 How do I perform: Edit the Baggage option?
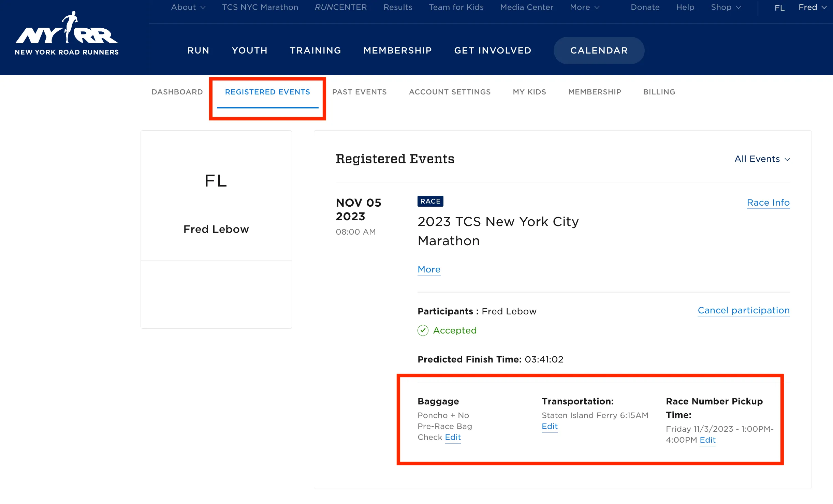pos(453,437)
